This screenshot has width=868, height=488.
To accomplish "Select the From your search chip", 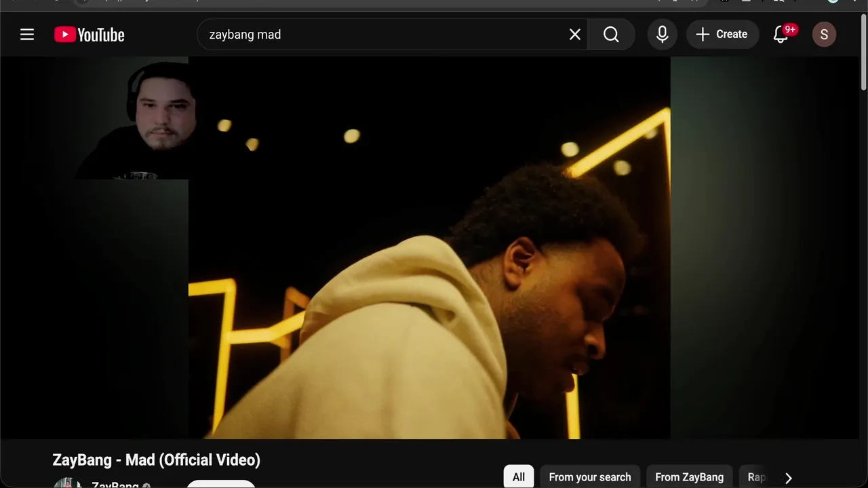I will (x=590, y=477).
